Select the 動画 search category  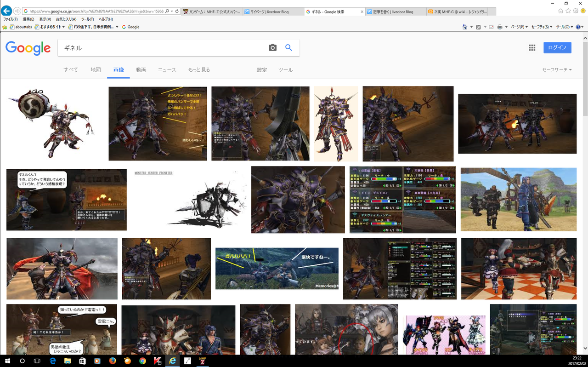(141, 70)
